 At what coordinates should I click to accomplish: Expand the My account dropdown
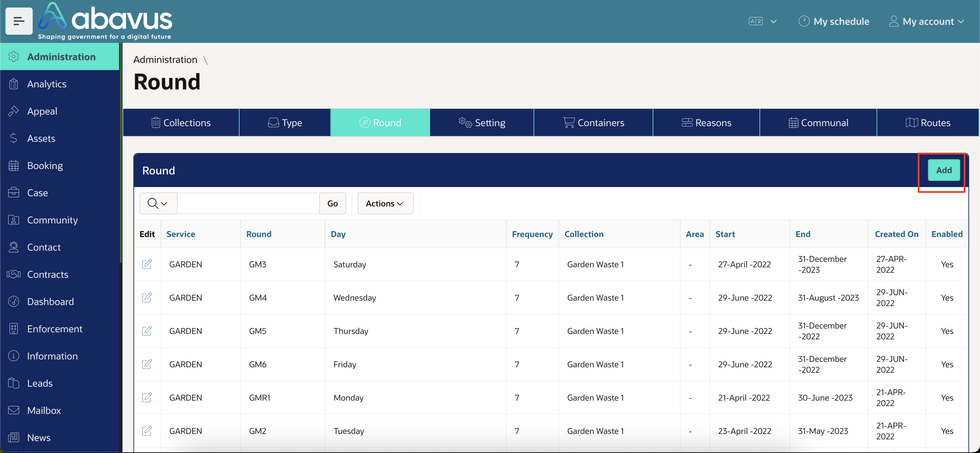coord(926,21)
